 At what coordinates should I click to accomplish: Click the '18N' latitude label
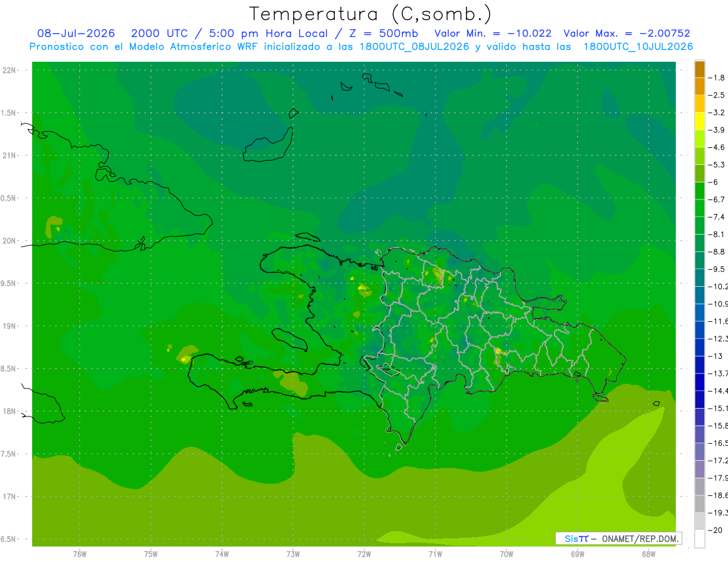[x=10, y=411]
